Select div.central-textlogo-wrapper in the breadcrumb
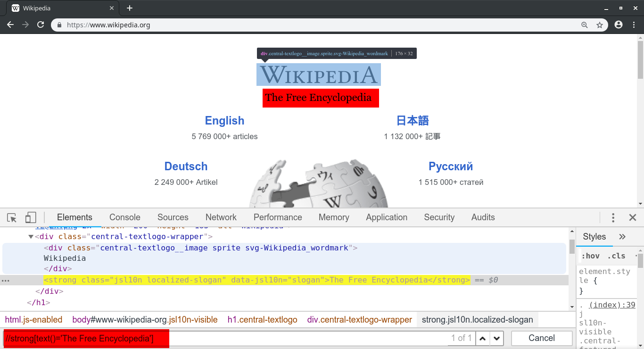The image size is (644, 349). click(360, 320)
